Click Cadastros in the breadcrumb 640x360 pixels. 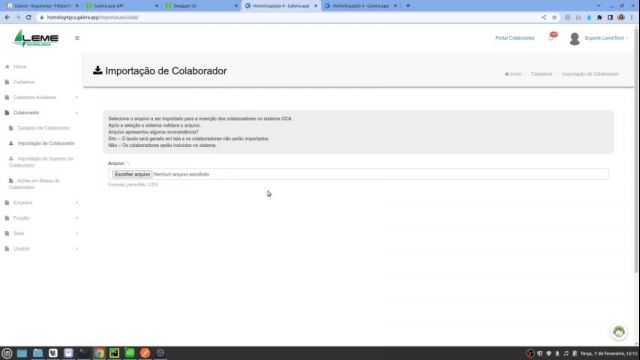tap(541, 74)
